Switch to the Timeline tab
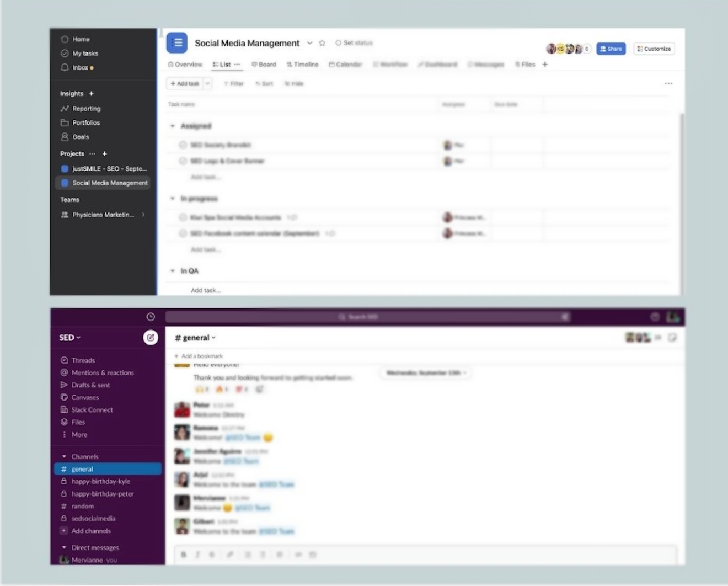 pos(302,65)
